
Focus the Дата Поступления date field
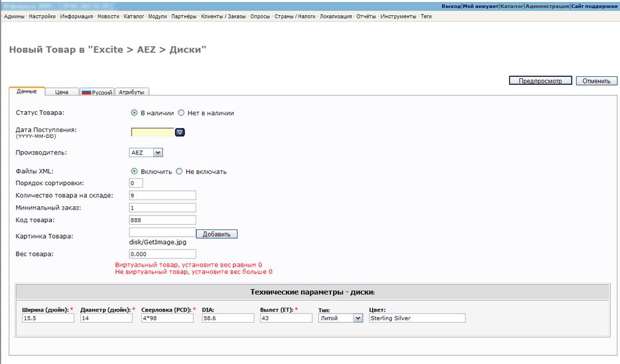click(153, 132)
